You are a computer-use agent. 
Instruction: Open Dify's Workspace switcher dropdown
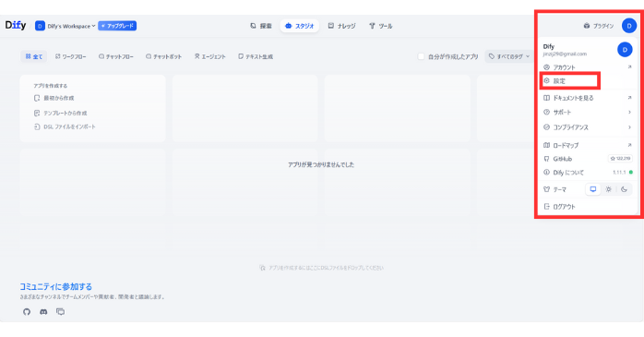[x=66, y=26]
